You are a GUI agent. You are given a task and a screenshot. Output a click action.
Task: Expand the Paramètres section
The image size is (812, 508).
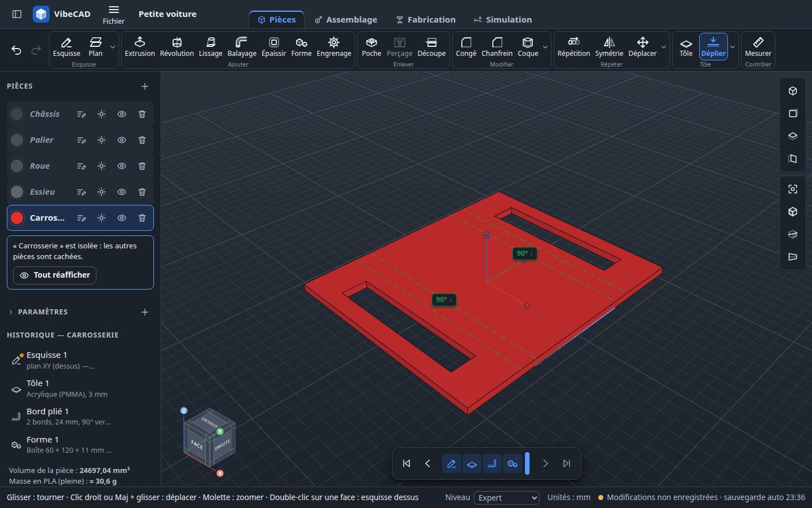tap(38, 312)
